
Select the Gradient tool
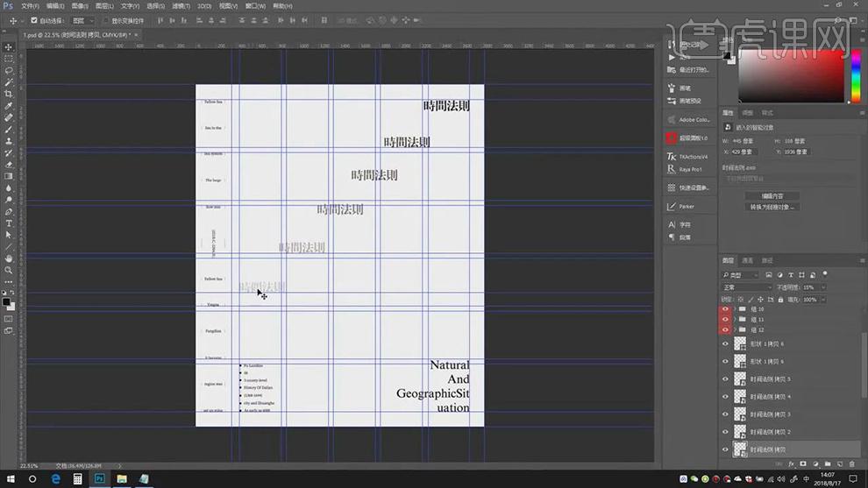(8, 176)
